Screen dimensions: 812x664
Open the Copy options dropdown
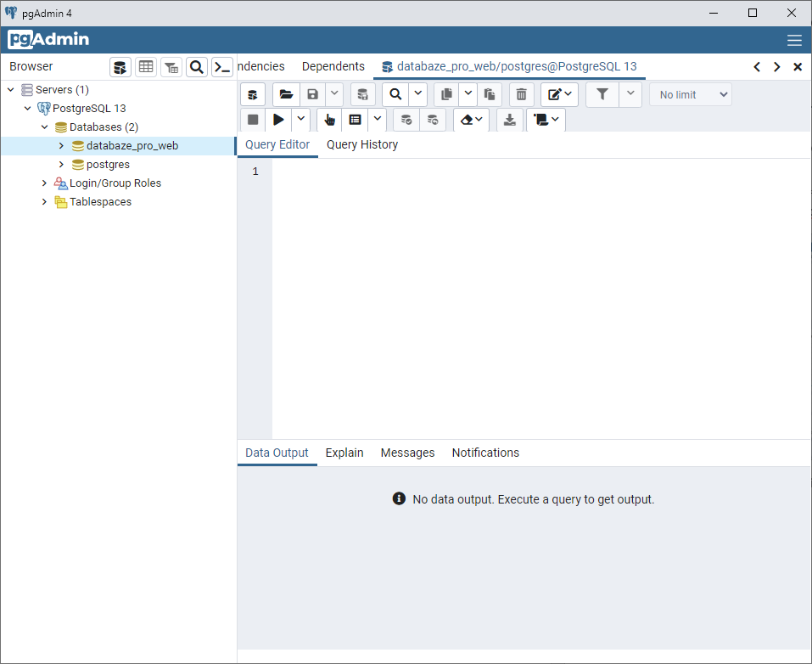tap(468, 94)
